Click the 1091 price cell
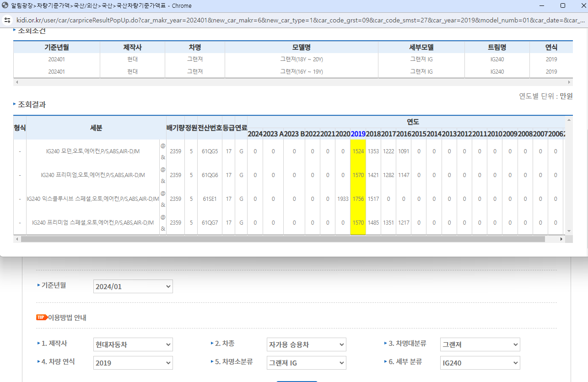Viewport: 588px width, 382px height. [404, 151]
